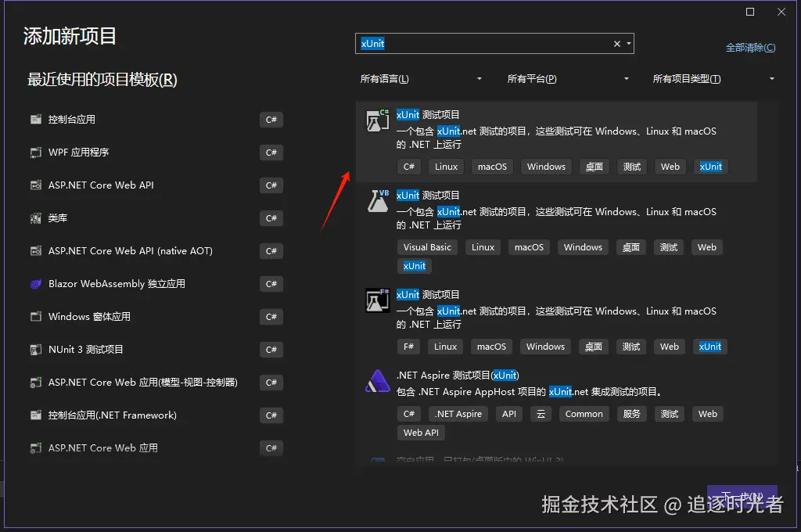Close the 添加新项目 dialog
This screenshot has height=532, width=801.
781,12
